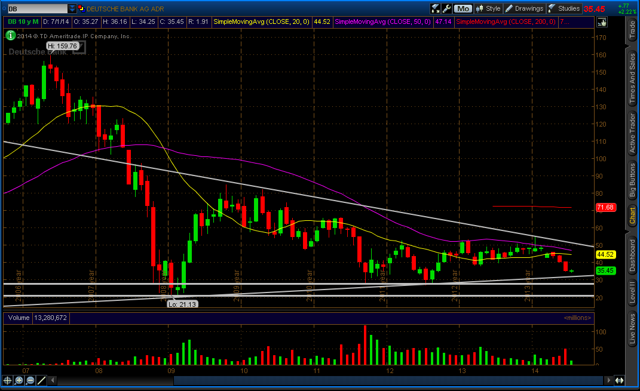This screenshot has width=640, height=391.
Task: Click the C: 35.45 close value
Action: point(172,22)
